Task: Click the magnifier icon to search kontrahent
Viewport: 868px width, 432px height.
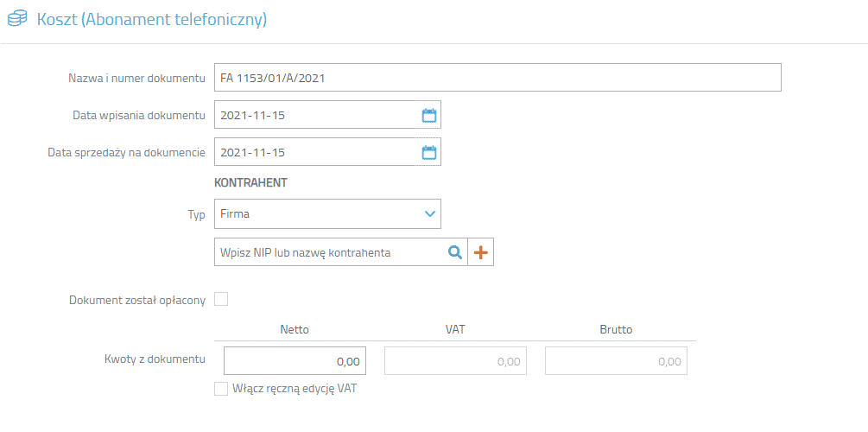Action: tap(454, 252)
